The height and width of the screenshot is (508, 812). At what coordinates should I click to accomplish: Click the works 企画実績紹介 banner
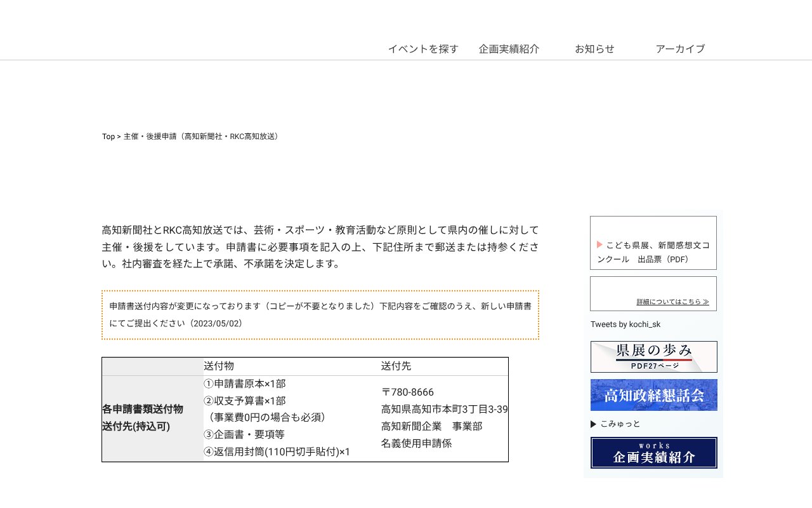(653, 452)
